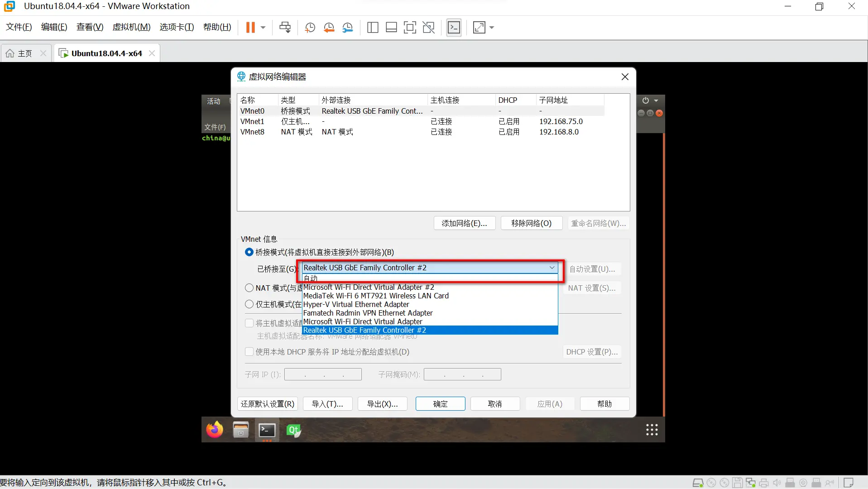Select the 桥接模式 bridged radio button
Screen dimensions: 868x489
249,252
